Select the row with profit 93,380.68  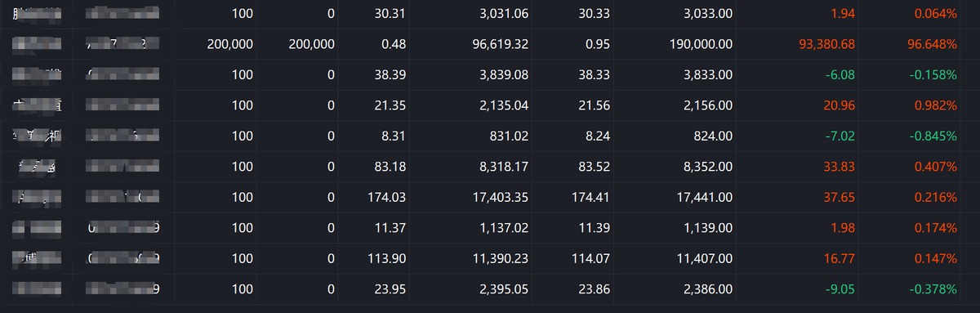tap(490, 44)
